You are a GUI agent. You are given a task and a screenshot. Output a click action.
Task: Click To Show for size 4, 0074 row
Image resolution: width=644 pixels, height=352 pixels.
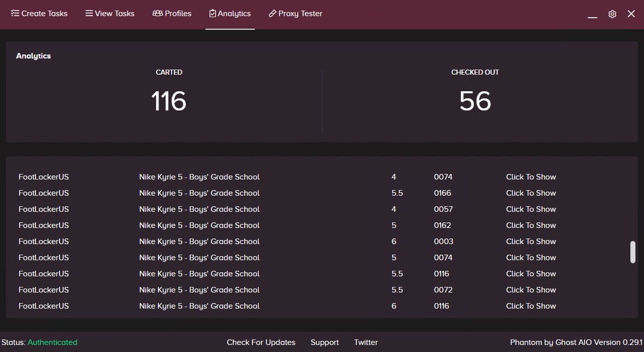(531, 177)
